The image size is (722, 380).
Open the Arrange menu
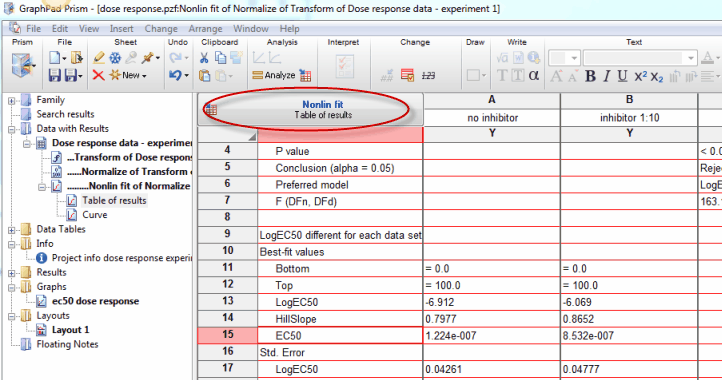[x=205, y=29]
